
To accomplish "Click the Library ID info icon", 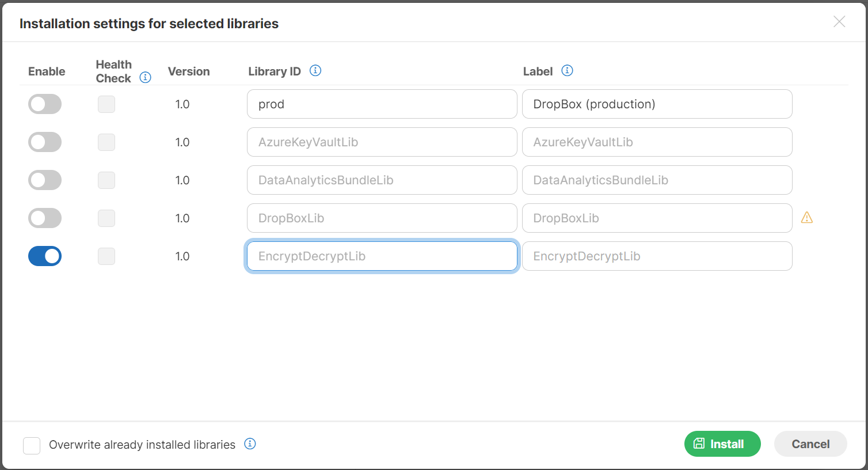I will tap(315, 70).
